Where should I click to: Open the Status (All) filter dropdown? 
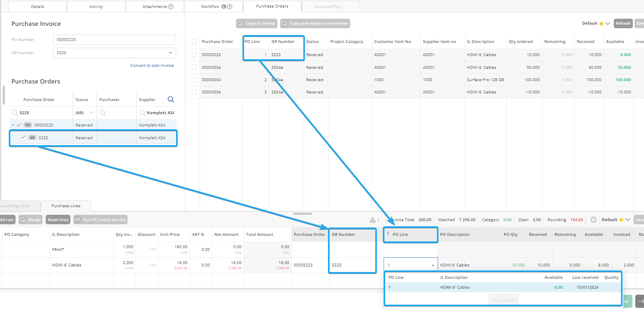point(91,113)
